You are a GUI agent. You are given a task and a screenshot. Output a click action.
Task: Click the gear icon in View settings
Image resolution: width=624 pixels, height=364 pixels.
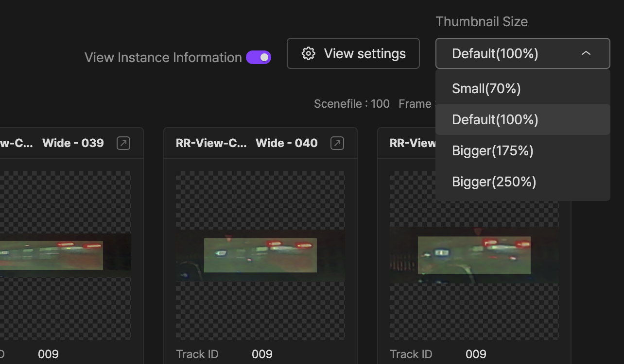309,53
